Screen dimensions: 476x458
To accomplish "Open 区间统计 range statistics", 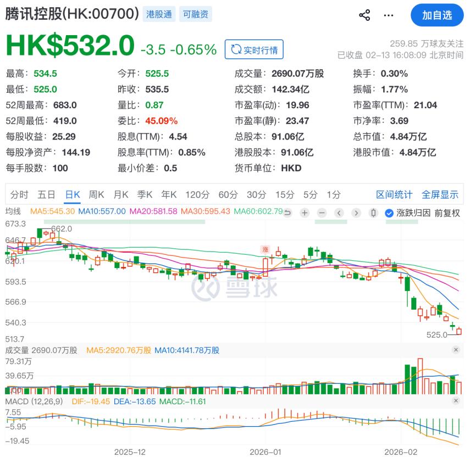I will click(394, 194).
